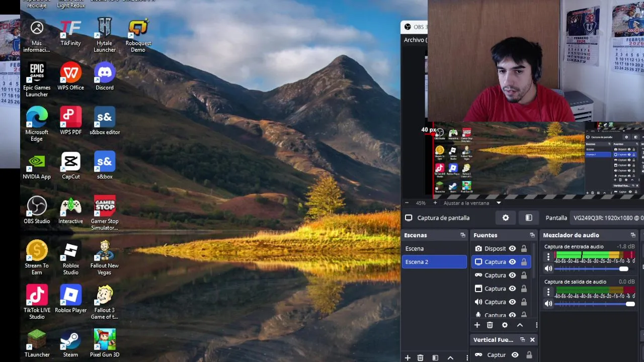Viewport: 644px width, 362px height.
Task: Add a new source in Fuentes panel
Action: coord(477,325)
